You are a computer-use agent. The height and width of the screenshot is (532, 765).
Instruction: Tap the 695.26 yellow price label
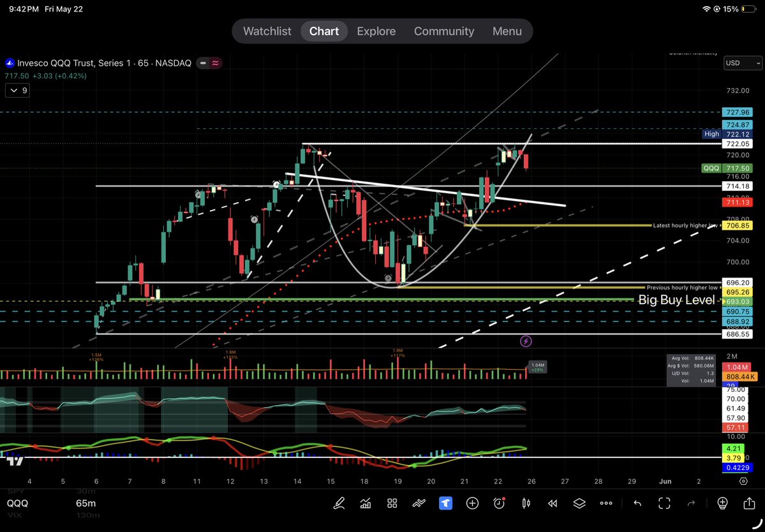tap(737, 292)
